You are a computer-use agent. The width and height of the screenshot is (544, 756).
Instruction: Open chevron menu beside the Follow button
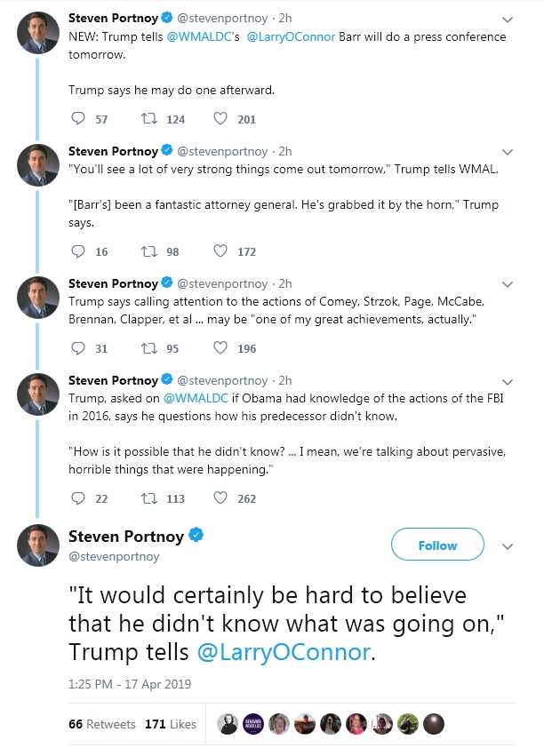point(508,545)
